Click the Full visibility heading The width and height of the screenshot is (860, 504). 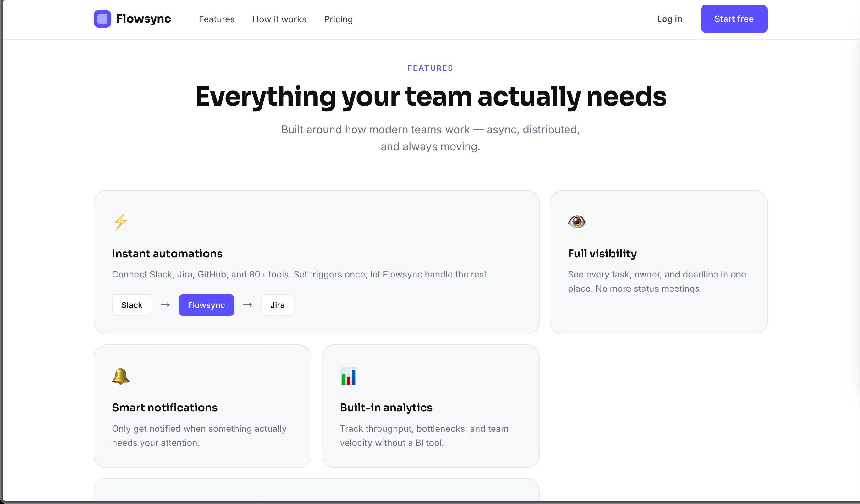point(602,254)
